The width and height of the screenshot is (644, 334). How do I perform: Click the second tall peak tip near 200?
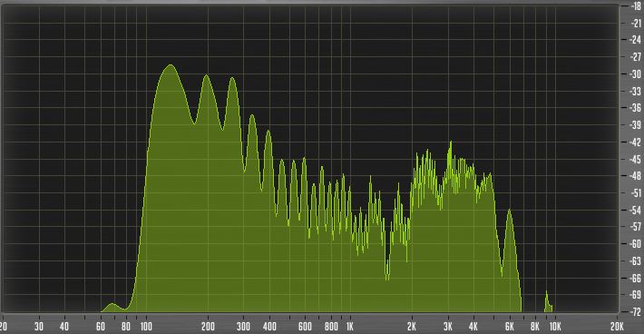click(x=206, y=75)
